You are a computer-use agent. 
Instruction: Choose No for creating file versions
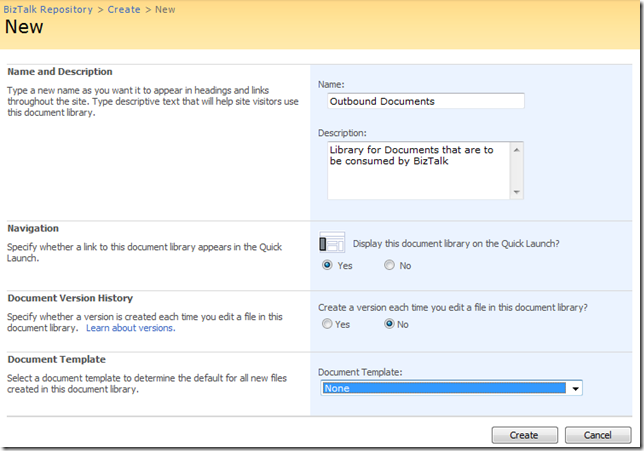[x=389, y=324]
